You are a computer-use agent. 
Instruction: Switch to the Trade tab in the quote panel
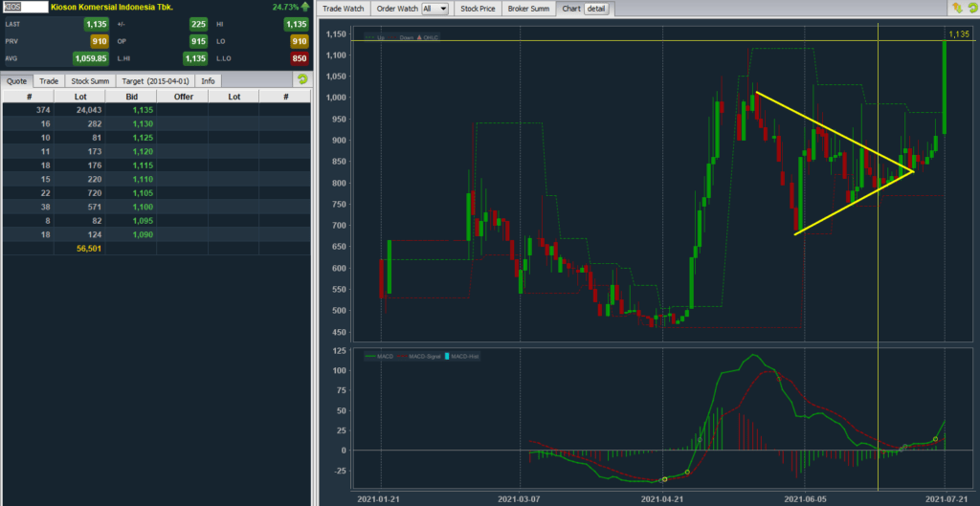(49, 81)
